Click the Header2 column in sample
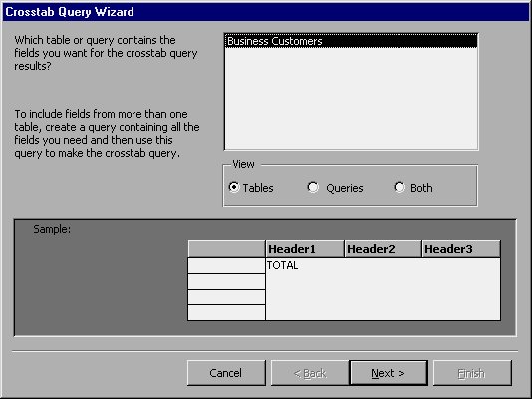The image size is (532, 399). tap(383, 249)
